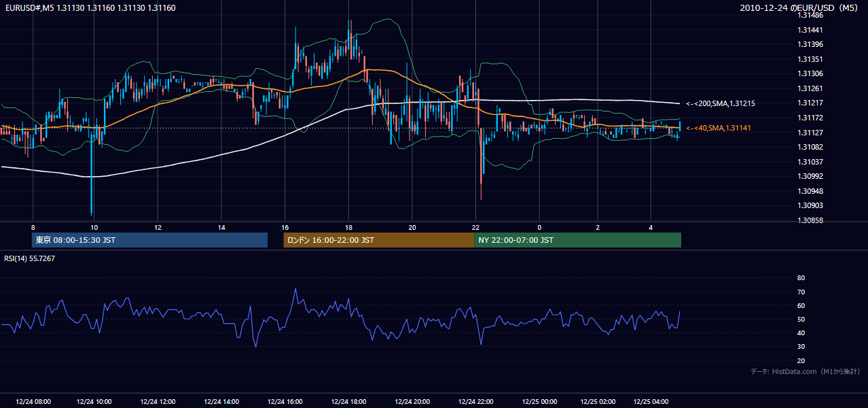
Task: Click RSI scale value 50
Action: tap(801, 319)
